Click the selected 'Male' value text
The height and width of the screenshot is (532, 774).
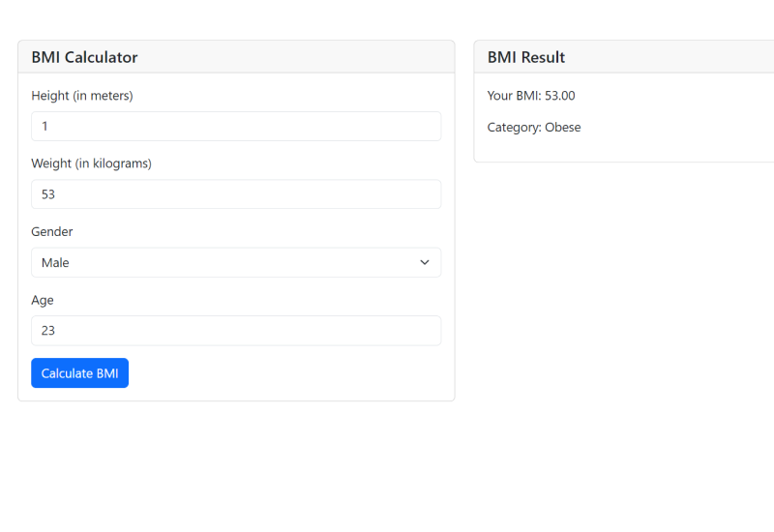pos(55,263)
